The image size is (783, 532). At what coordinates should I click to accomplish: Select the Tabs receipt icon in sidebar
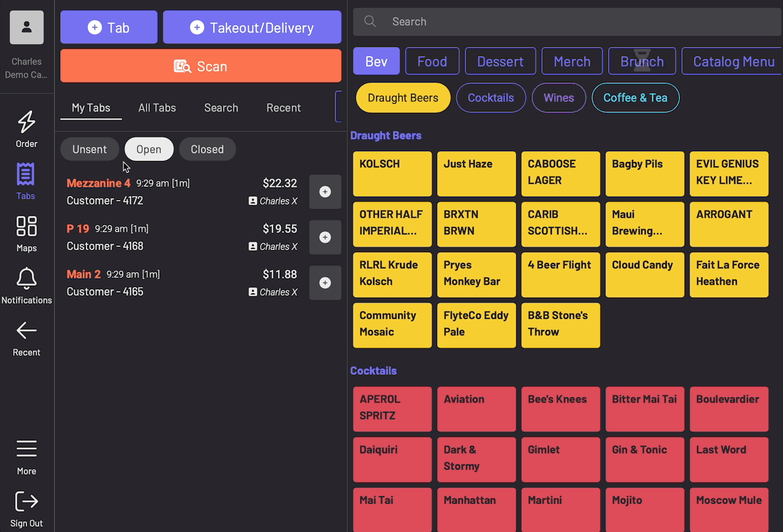[x=26, y=174]
